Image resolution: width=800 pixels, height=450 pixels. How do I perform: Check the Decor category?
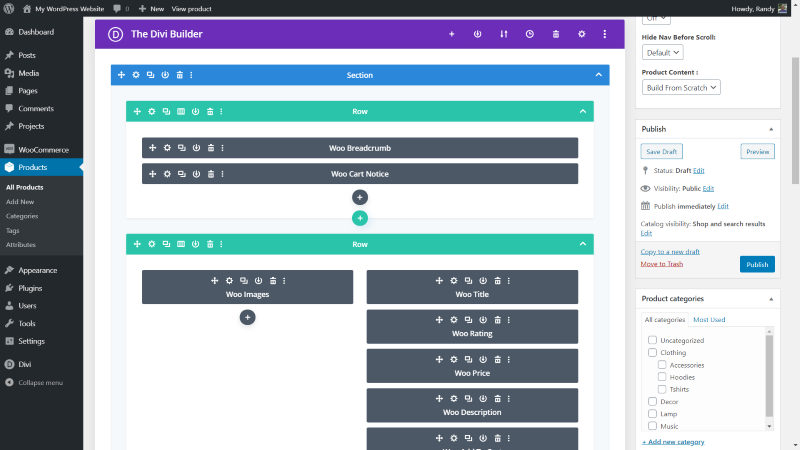click(652, 402)
